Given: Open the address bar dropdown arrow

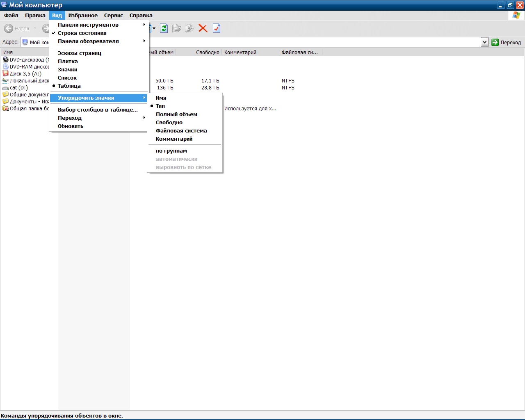Looking at the screenshot, I should [x=484, y=42].
